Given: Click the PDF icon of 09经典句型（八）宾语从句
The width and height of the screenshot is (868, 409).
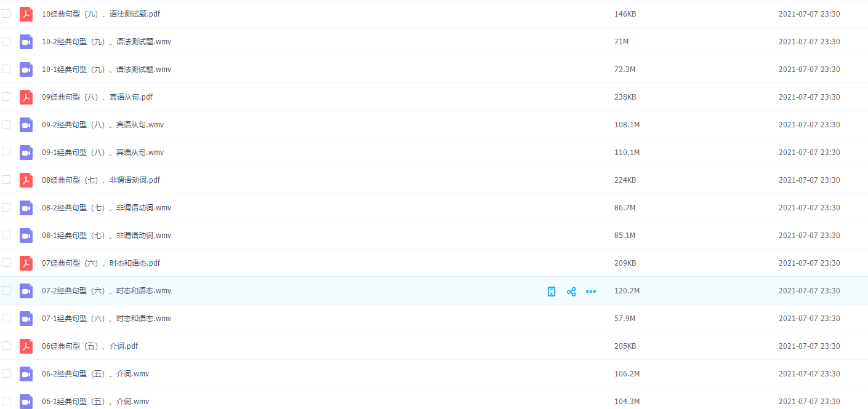Looking at the screenshot, I should [x=26, y=97].
